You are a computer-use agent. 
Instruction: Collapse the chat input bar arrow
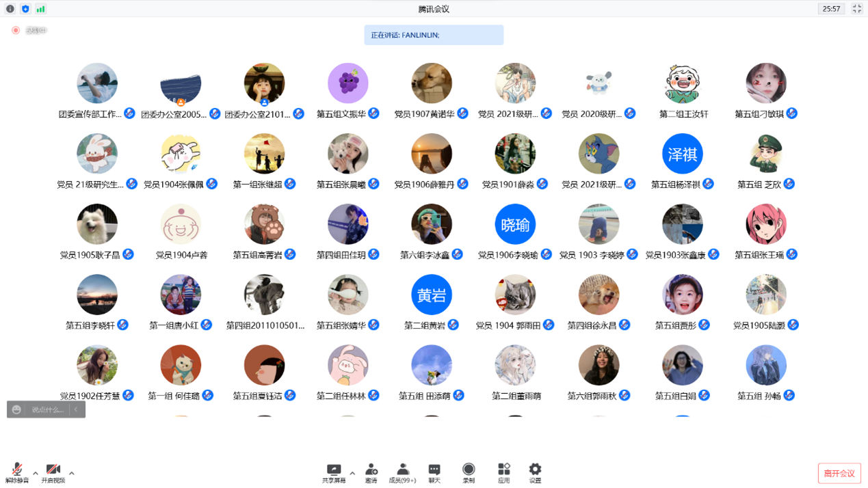[x=76, y=409]
